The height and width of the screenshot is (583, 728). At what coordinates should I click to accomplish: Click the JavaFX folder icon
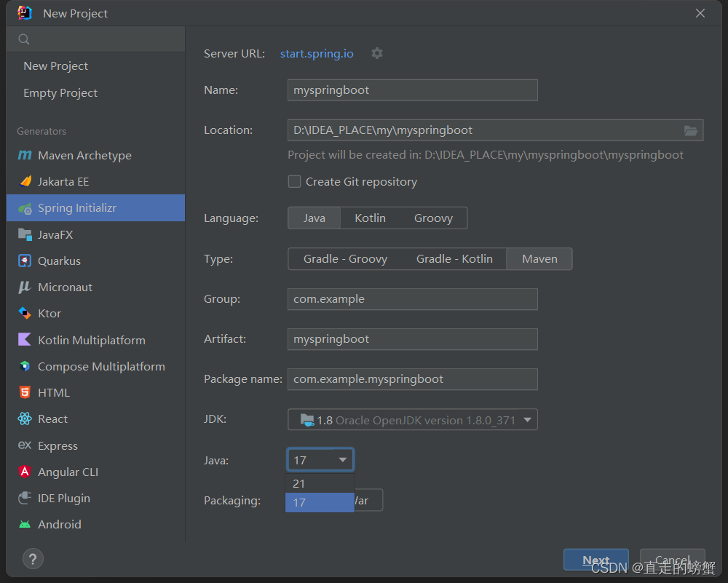[25, 234]
